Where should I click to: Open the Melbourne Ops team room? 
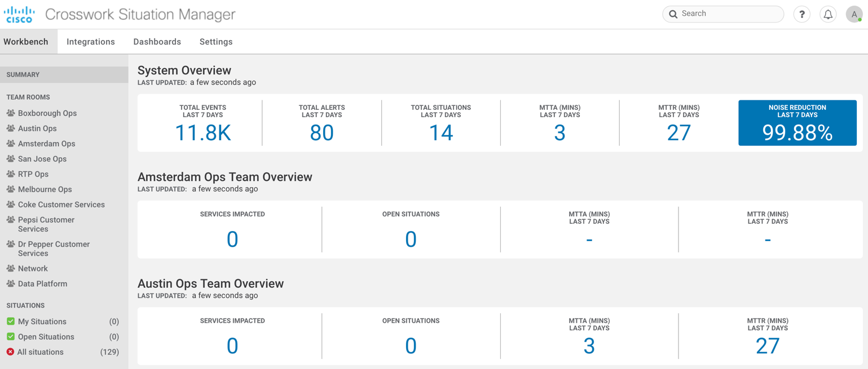[45, 189]
